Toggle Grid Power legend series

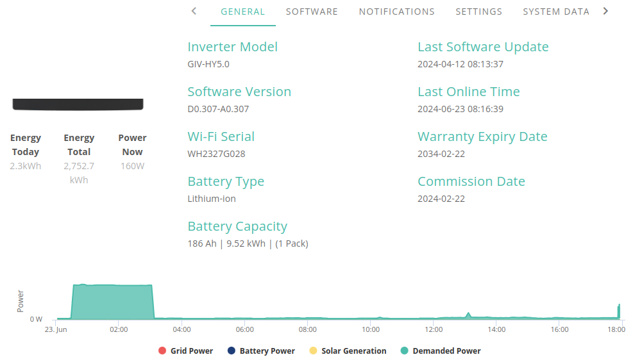point(185,351)
